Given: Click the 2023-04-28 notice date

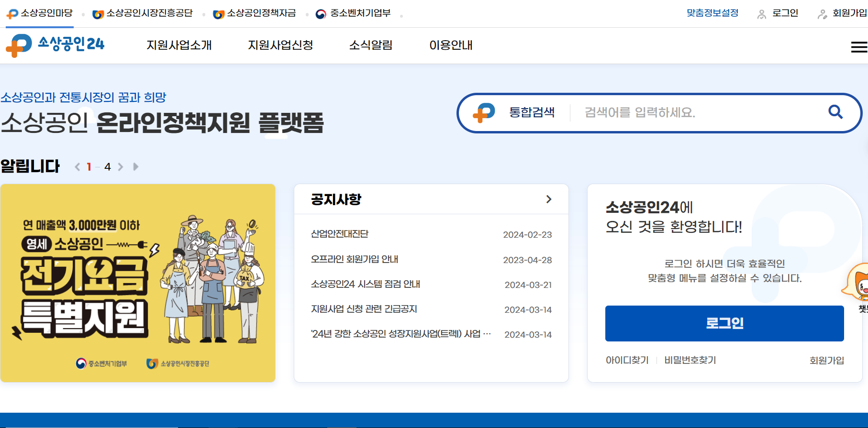Looking at the screenshot, I should 527,260.
